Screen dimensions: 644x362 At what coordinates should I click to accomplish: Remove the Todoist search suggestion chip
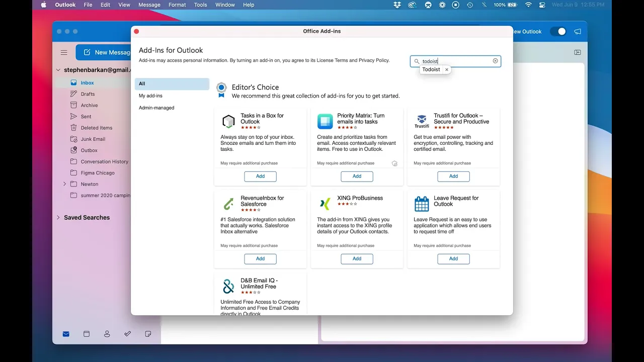pyautogui.click(x=446, y=70)
